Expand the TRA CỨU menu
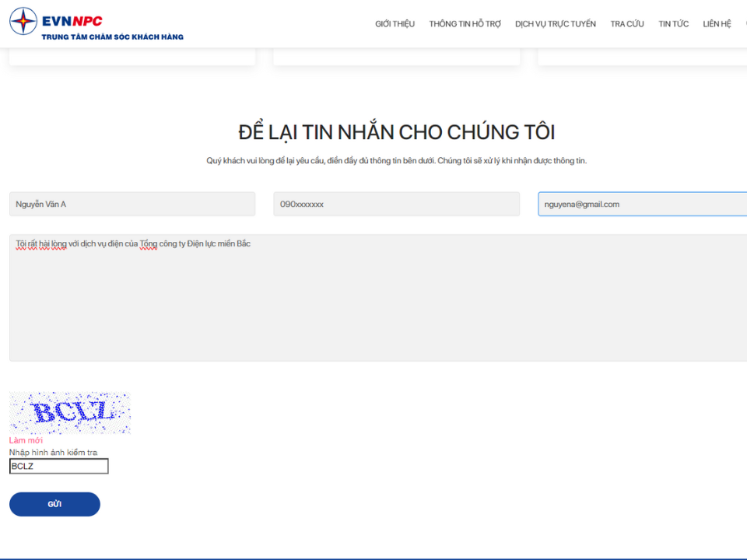 click(x=626, y=24)
